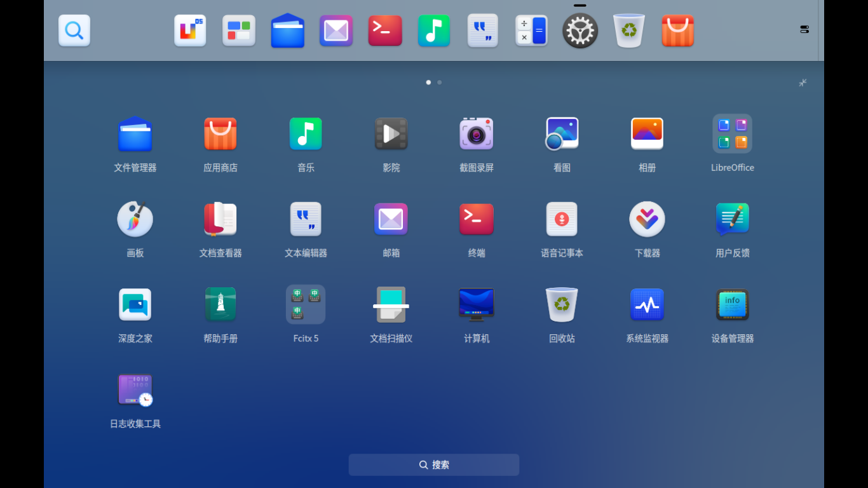Viewport: 868px width, 488px height.
Task: Open the UOS launcher icon in the dock
Action: click(x=190, y=30)
